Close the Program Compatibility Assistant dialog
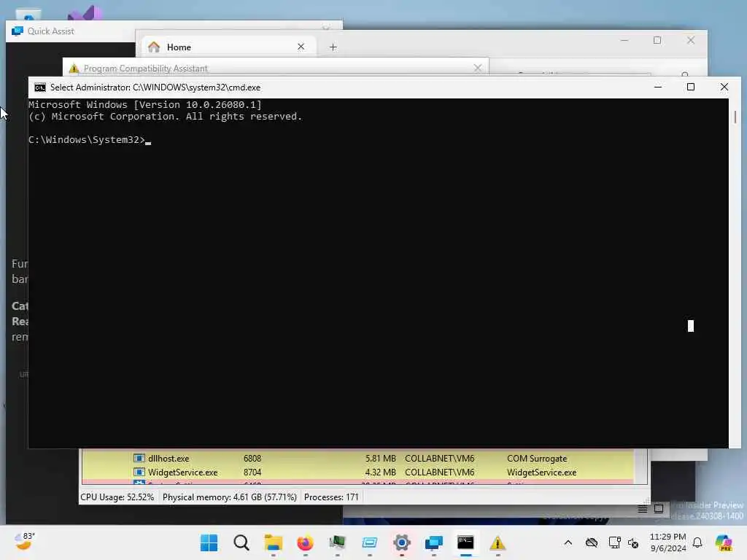Screen dimensions: 747x560 pyautogui.click(x=477, y=68)
